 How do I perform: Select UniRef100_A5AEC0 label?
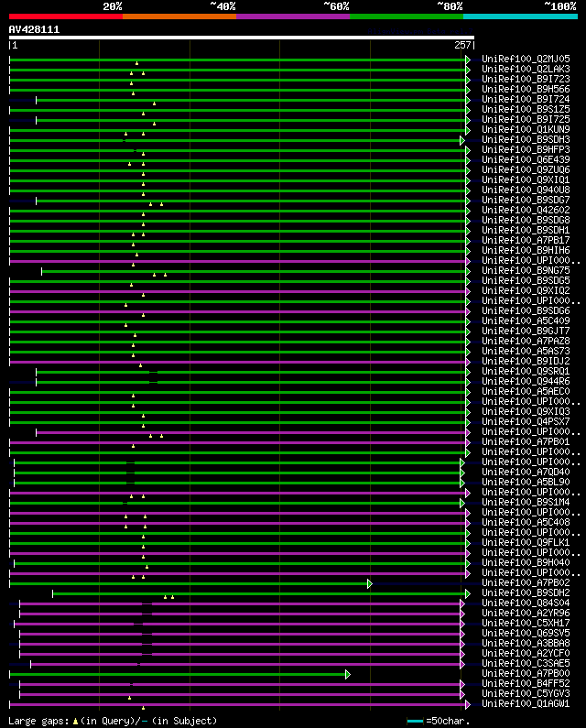coord(526,391)
